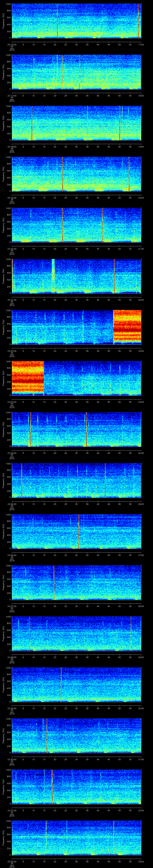Choose the spectrogram panel starting at 23:23:00

pyautogui.click(x=77, y=378)
